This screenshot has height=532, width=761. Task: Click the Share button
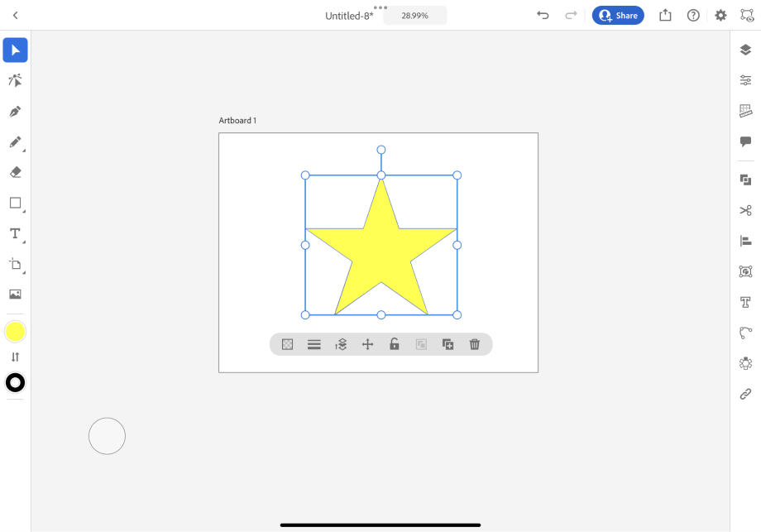point(618,16)
